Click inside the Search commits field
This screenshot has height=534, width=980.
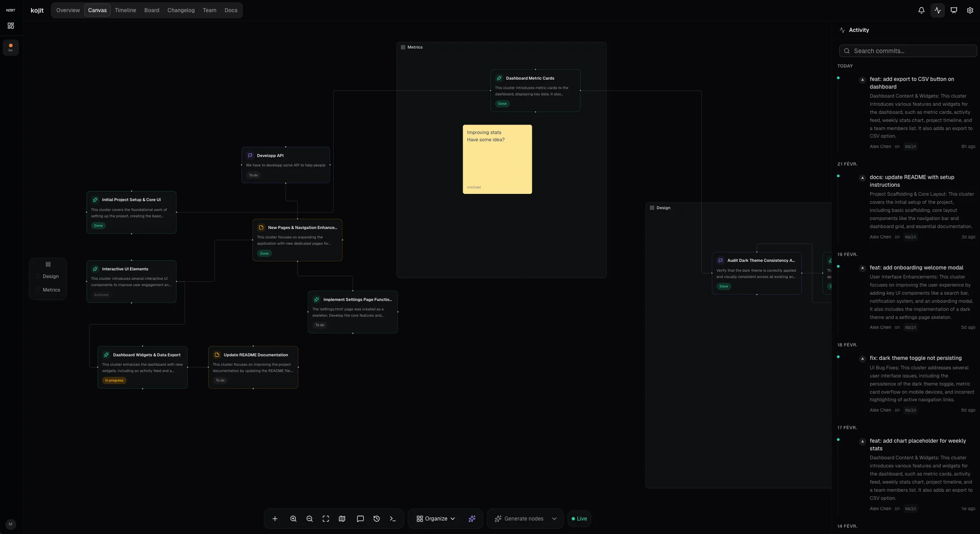(x=907, y=51)
